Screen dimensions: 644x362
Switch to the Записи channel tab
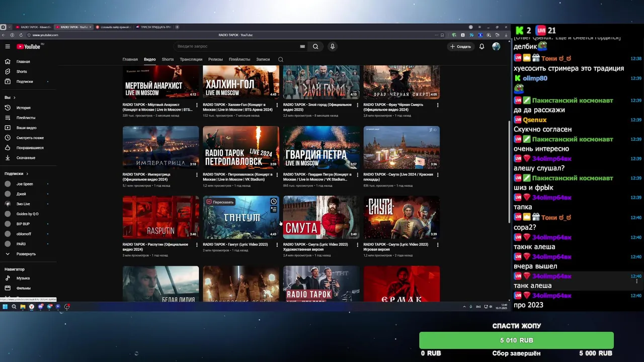pos(263,59)
